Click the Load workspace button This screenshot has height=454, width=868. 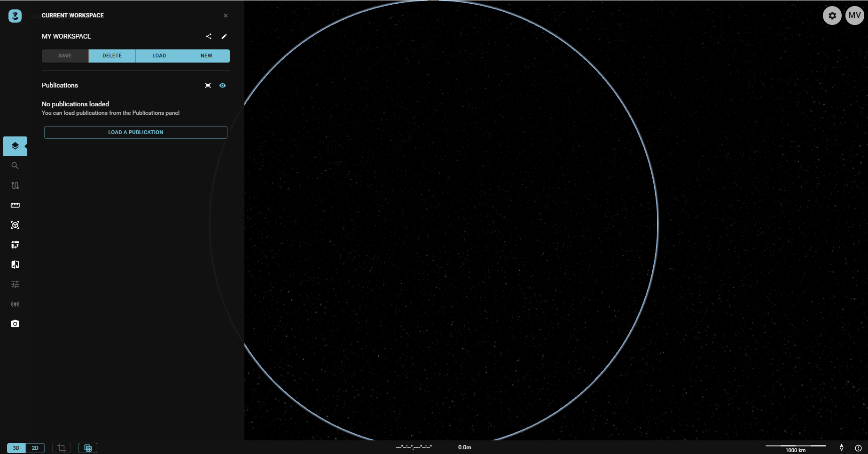(159, 56)
